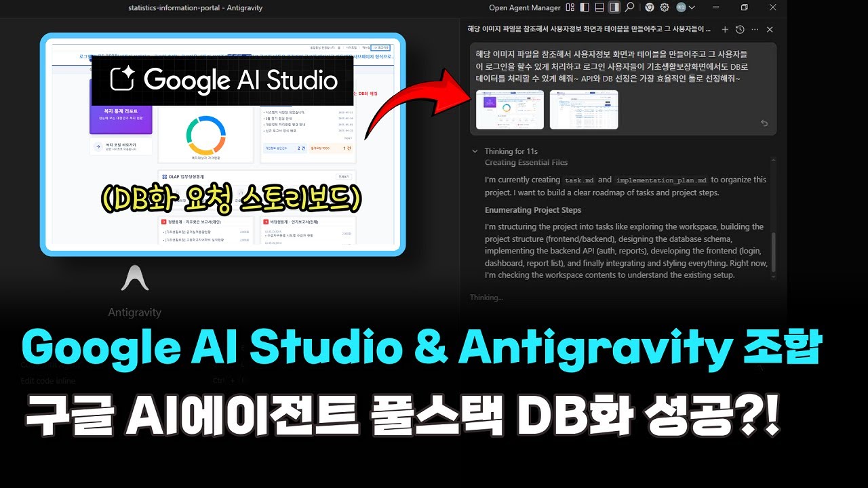Screen dimensions: 868x488
Task: Click the 'Thinking...' status text
Action: click(487, 298)
